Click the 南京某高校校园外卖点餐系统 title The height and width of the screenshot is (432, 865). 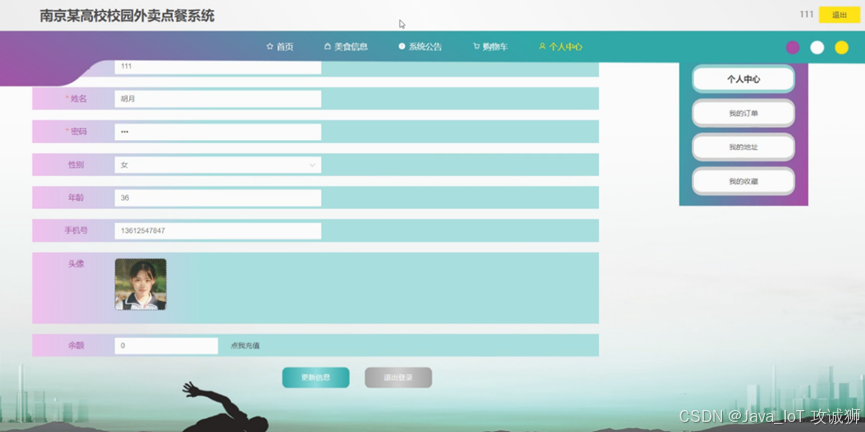(127, 16)
